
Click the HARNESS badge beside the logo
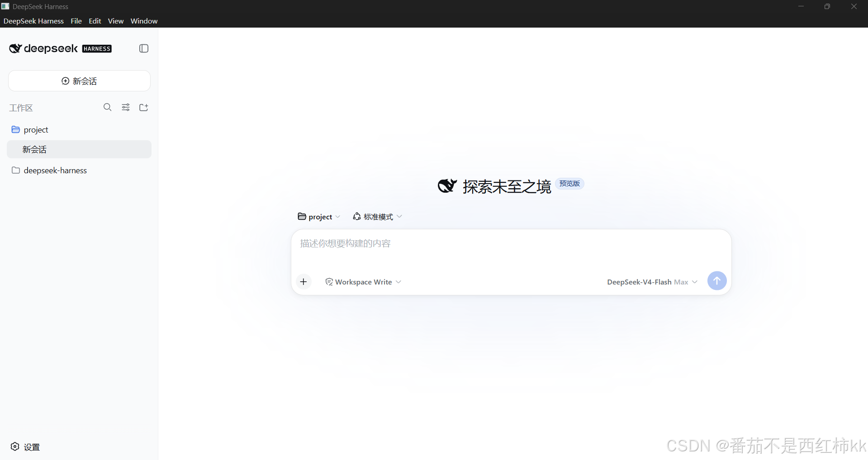click(x=97, y=49)
